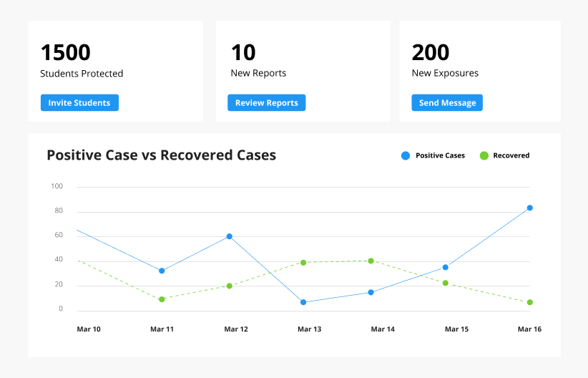Click the blue Positive Cases point on Mar 15
The height and width of the screenshot is (378, 588).
pos(446,267)
